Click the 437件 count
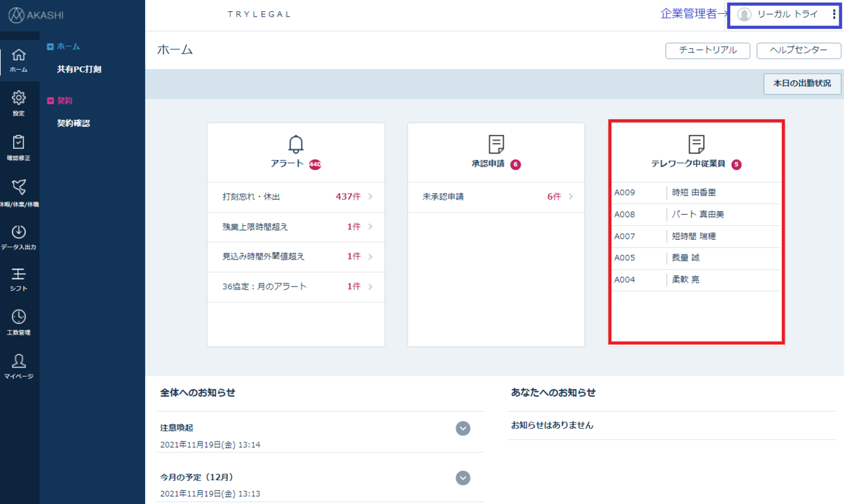 click(x=348, y=196)
